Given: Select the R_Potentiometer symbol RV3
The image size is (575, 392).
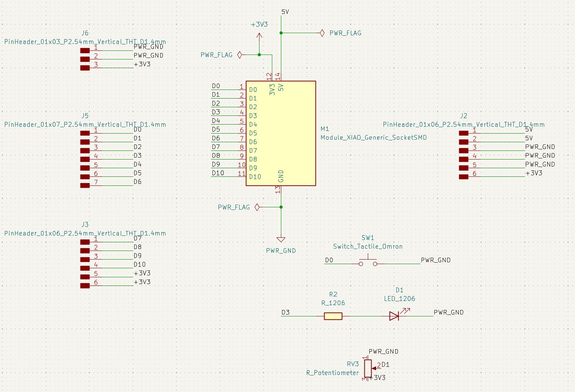Looking at the screenshot, I should 367,368.
